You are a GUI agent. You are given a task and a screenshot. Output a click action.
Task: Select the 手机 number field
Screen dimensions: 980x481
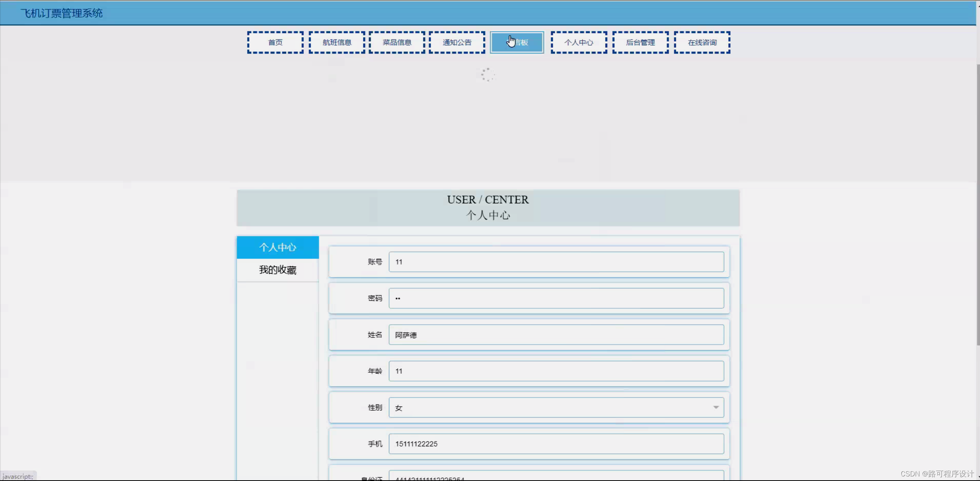(x=556, y=444)
